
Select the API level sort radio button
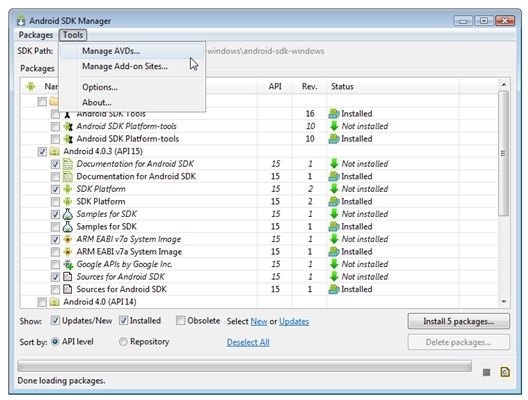coord(55,342)
